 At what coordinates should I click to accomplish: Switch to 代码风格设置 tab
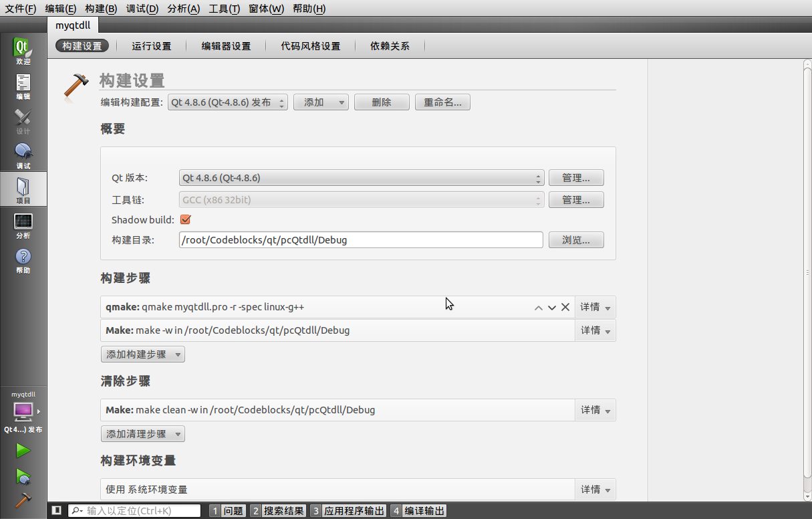coord(311,46)
